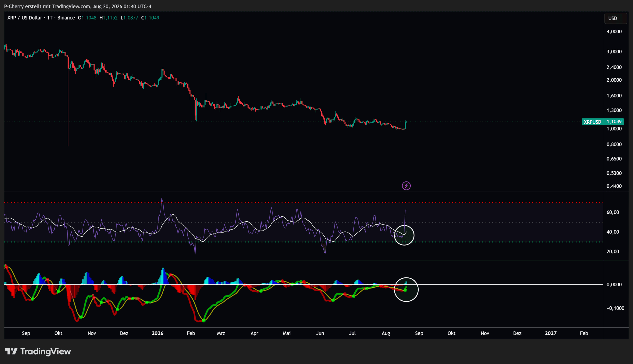The image size is (633, 364).
Task: Select the green XRPUSD price tag
Action: [x=592, y=122]
